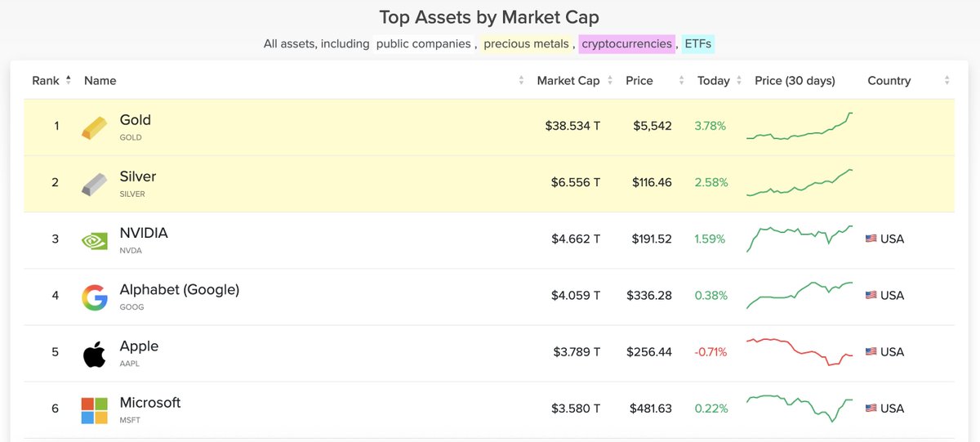Click Alphabet today change 0.38%
This screenshot has height=442, width=980.
click(x=710, y=295)
